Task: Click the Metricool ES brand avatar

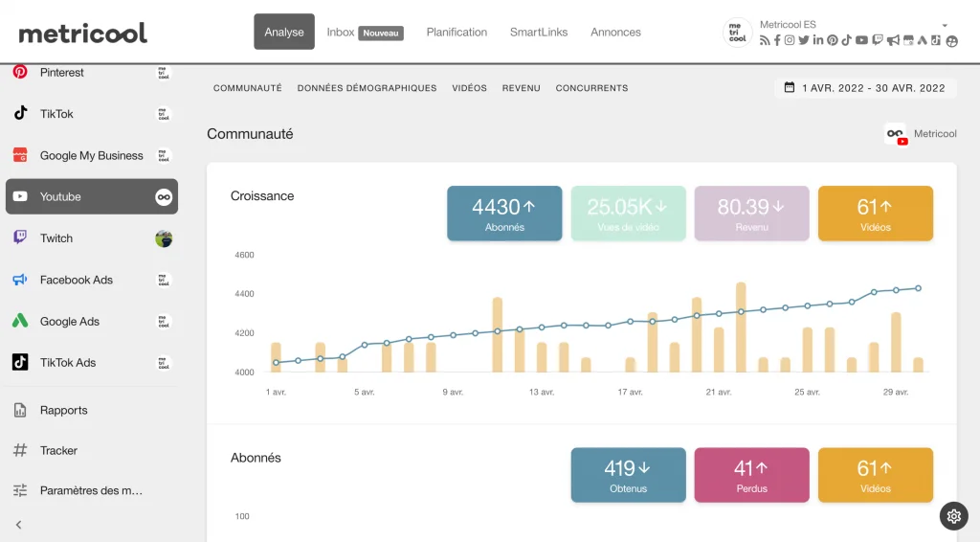Action: pyautogui.click(x=738, y=33)
